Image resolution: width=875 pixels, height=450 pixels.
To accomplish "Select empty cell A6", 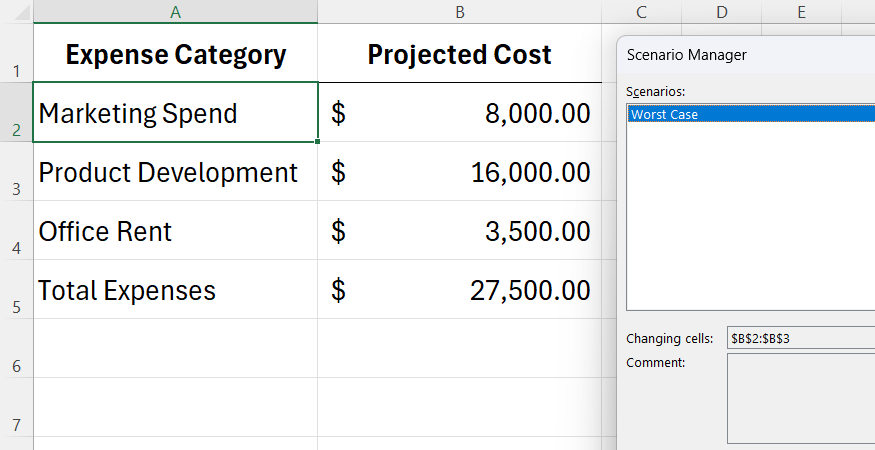I will [175, 348].
